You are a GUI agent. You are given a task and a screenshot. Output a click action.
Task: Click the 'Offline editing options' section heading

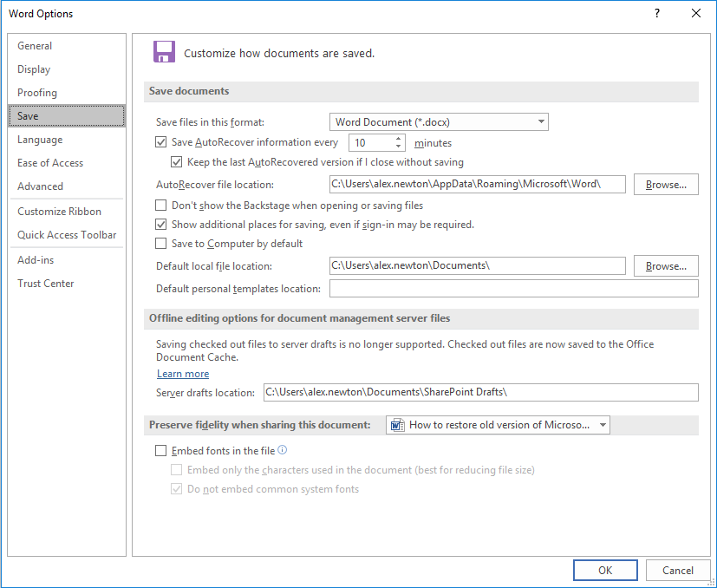(299, 318)
